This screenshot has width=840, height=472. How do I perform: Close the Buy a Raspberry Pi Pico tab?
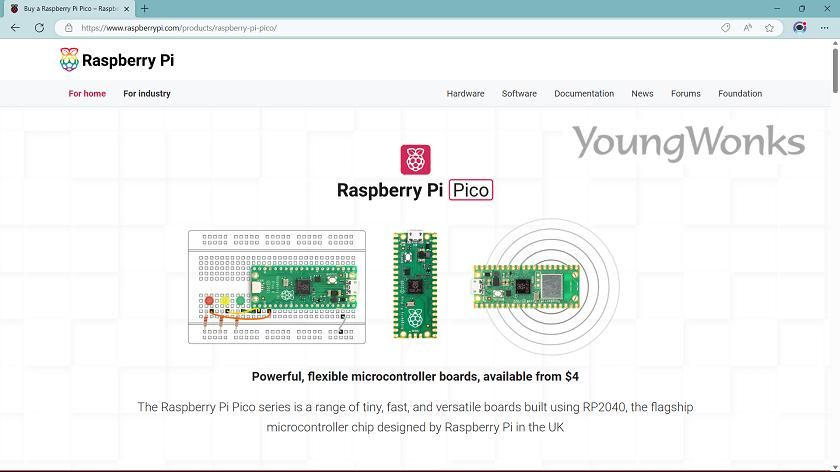(126, 9)
